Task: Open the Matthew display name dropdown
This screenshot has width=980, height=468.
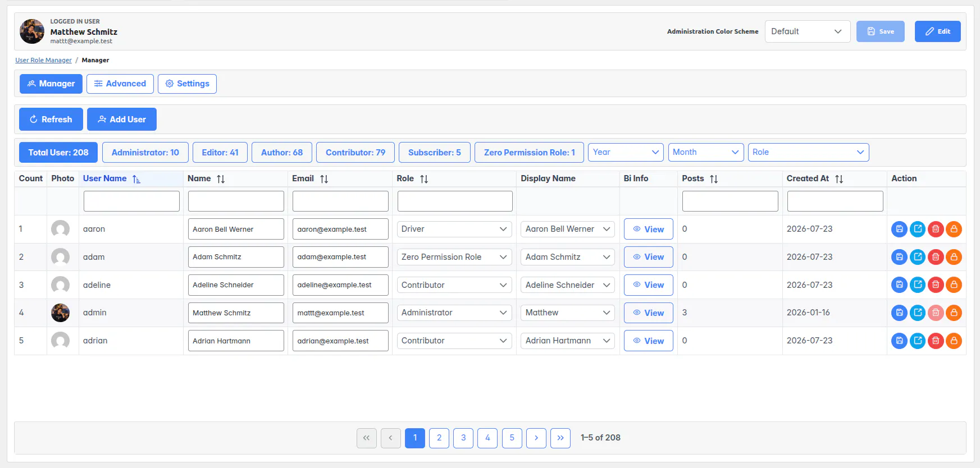Action: pyautogui.click(x=568, y=313)
